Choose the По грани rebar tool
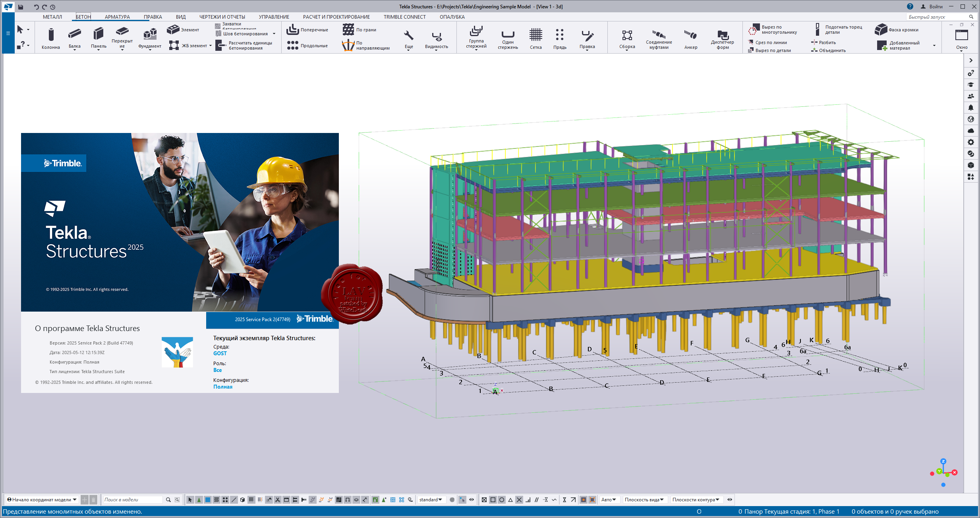The image size is (980, 518). tap(360, 30)
